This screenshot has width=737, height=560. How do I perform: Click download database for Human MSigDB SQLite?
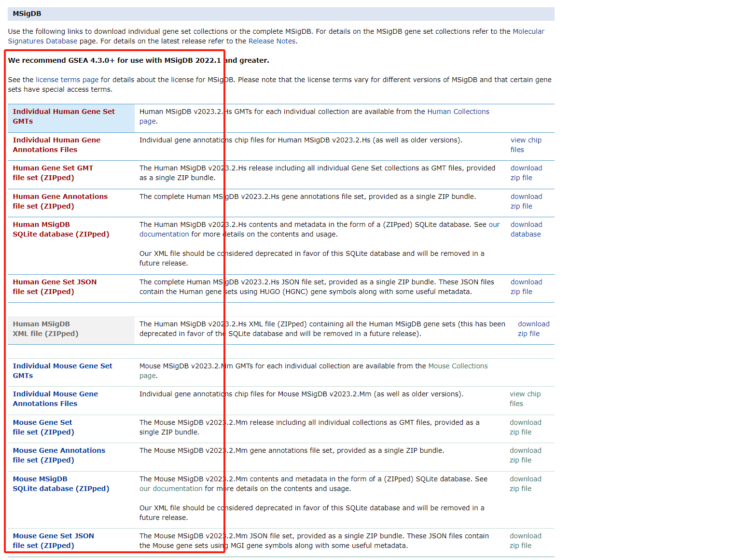tap(527, 229)
